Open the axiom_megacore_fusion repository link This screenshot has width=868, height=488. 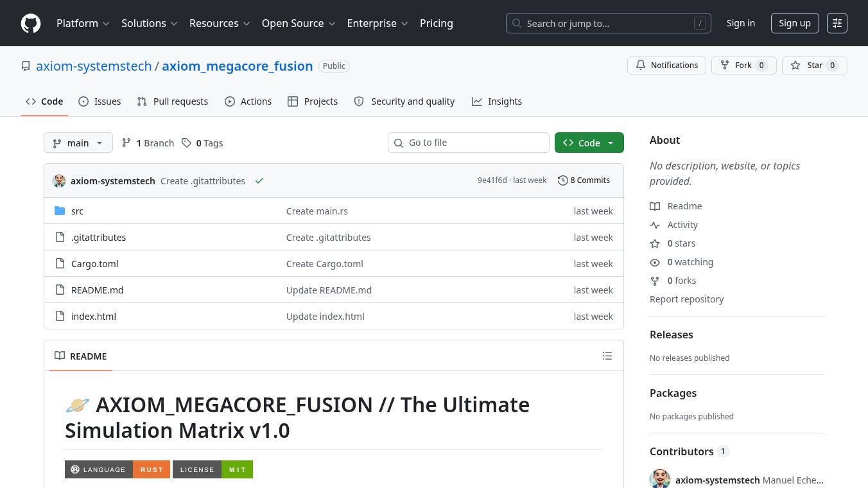[x=238, y=66]
